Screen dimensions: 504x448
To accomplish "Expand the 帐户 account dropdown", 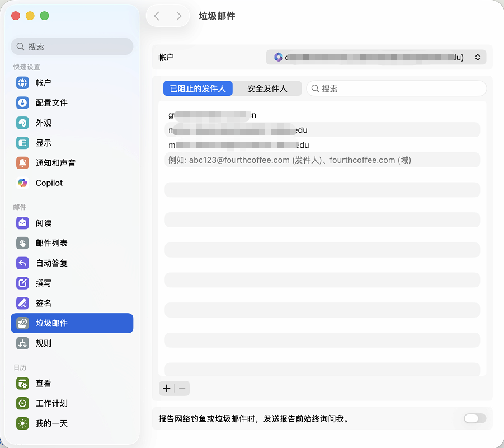I will tap(375, 57).
